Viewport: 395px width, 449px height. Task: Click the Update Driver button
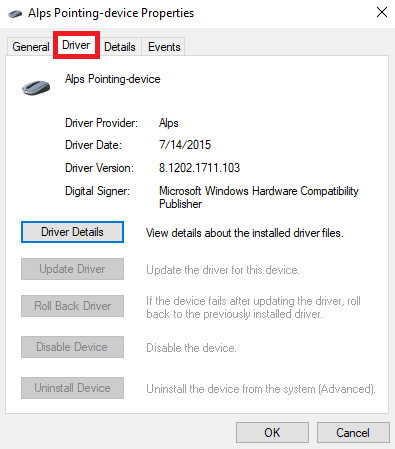point(72,269)
